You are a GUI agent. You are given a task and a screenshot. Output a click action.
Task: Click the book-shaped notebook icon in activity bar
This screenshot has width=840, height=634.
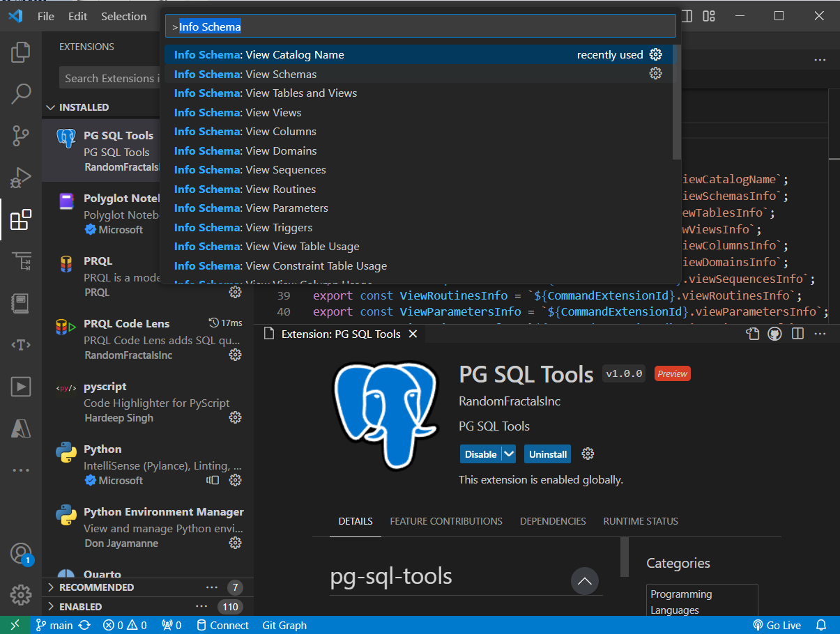(x=21, y=303)
